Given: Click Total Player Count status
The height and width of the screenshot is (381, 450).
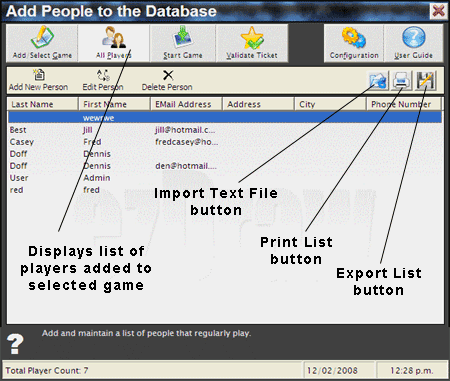Looking at the screenshot, I should pyautogui.click(x=47, y=371).
